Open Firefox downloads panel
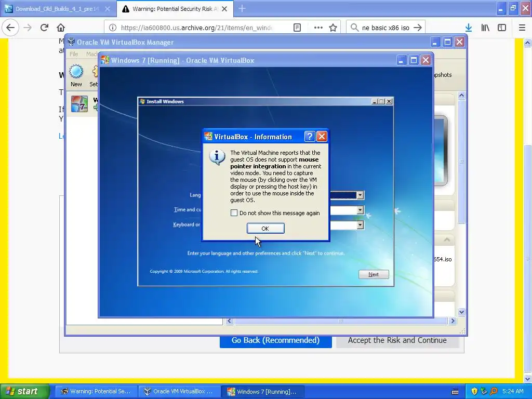 coord(469,28)
